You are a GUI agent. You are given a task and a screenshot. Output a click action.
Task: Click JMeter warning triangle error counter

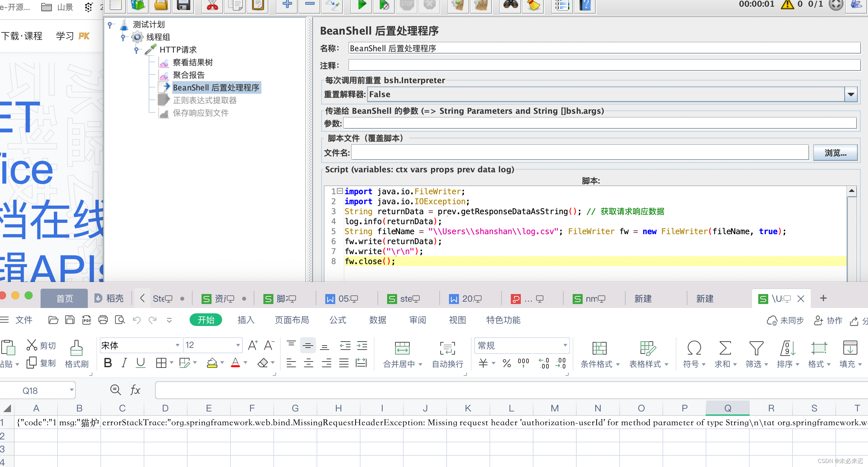788,5
